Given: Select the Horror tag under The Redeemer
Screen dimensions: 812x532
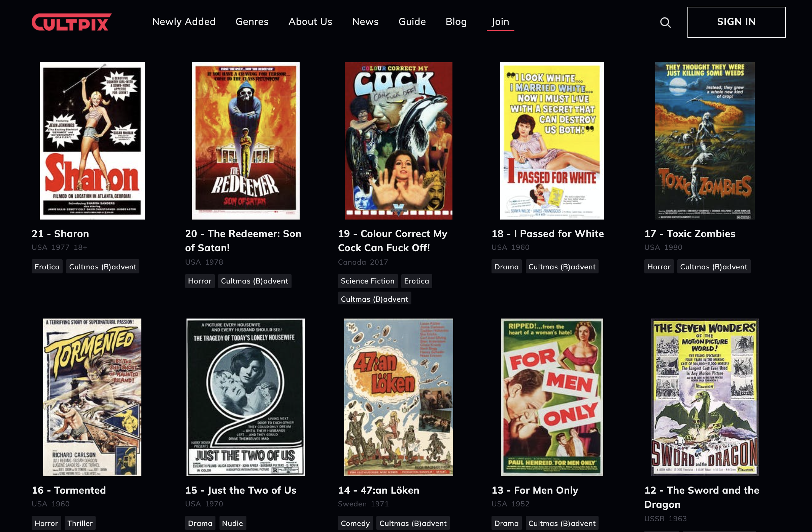Looking at the screenshot, I should 200,281.
